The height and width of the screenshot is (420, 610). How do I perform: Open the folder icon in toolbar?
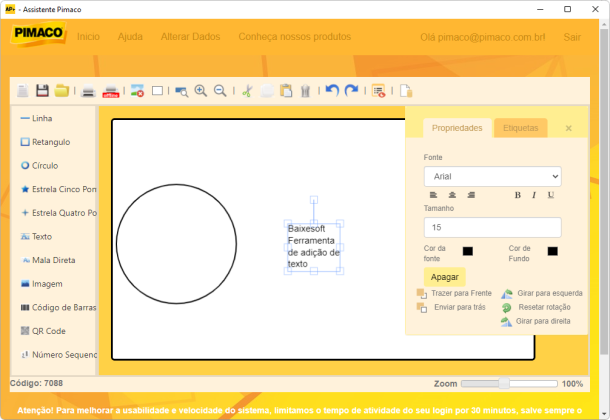pos(61,91)
